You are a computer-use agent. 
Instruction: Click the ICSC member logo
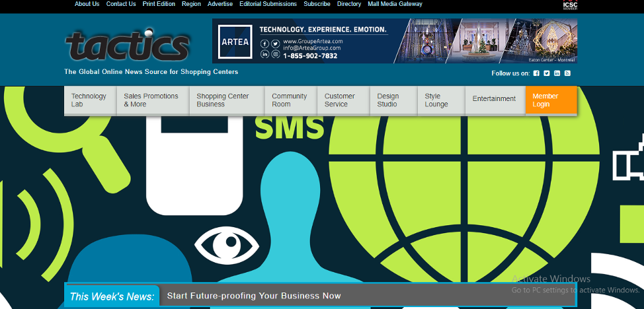pos(569,6)
